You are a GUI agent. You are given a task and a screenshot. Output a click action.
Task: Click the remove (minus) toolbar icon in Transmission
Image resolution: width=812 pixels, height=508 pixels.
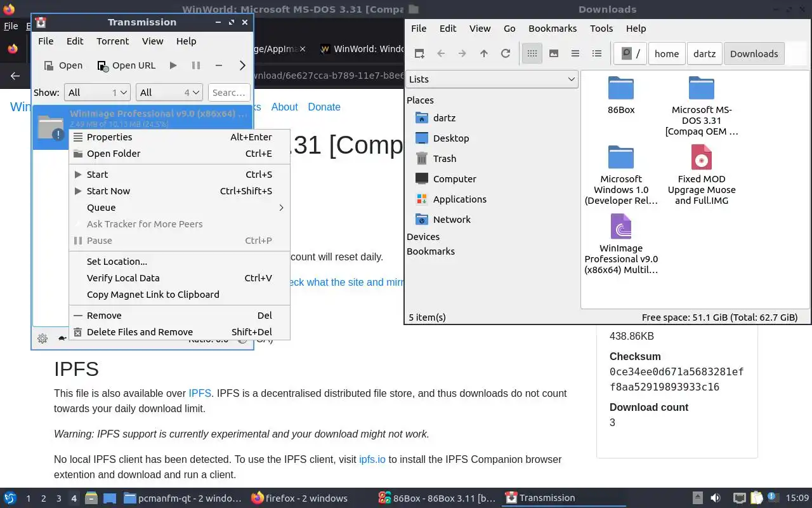[x=219, y=65]
